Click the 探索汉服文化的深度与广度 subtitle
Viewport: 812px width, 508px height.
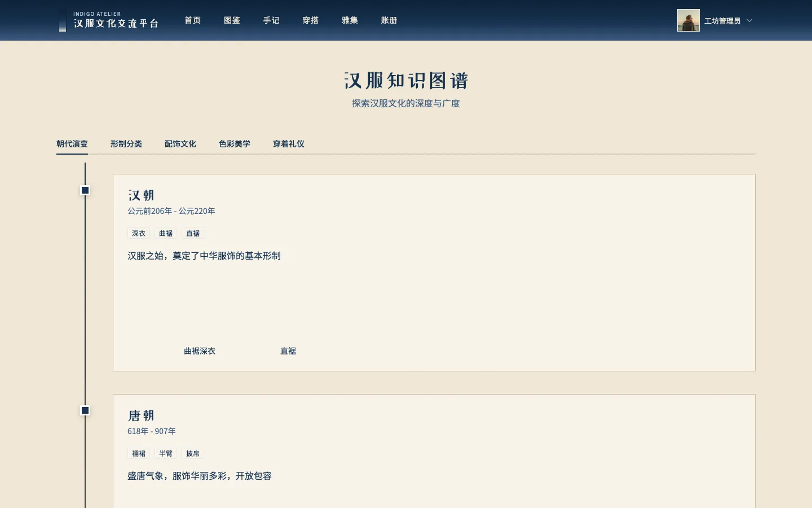(x=406, y=103)
